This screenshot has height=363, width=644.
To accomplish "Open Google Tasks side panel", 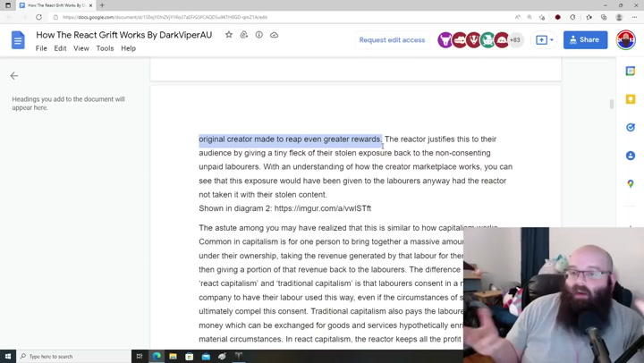I will pyautogui.click(x=631, y=127).
